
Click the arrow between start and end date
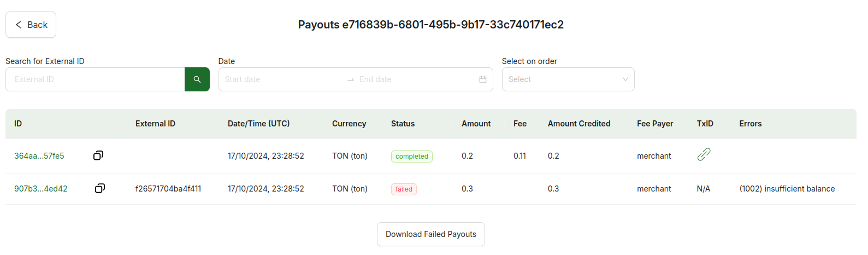[x=351, y=80]
